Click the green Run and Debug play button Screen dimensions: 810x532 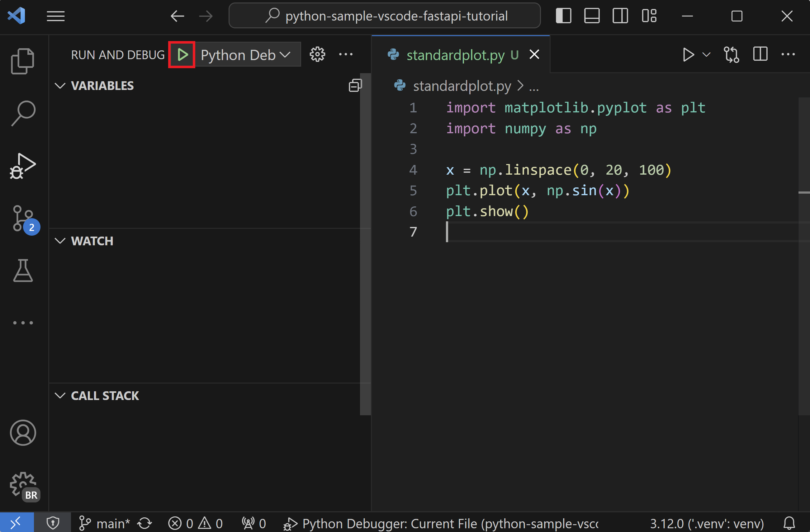click(182, 54)
